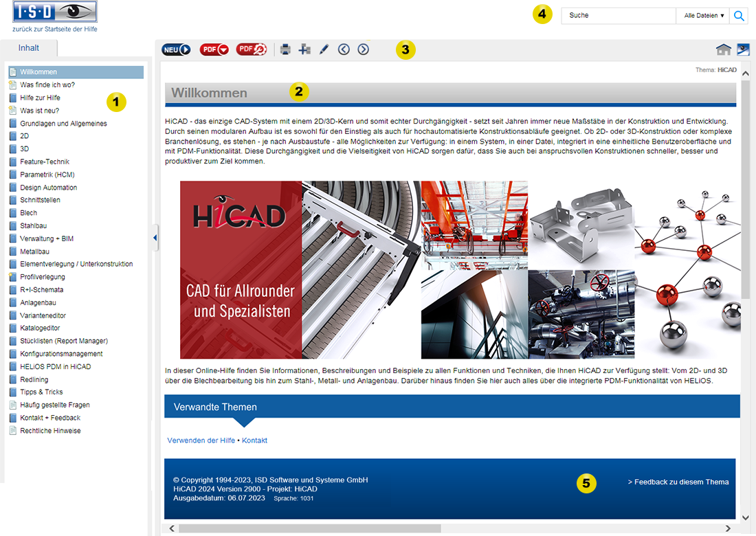Image resolution: width=756 pixels, height=536 pixels.
Task: Click the NEU what's-new toolbar button
Action: click(x=175, y=49)
